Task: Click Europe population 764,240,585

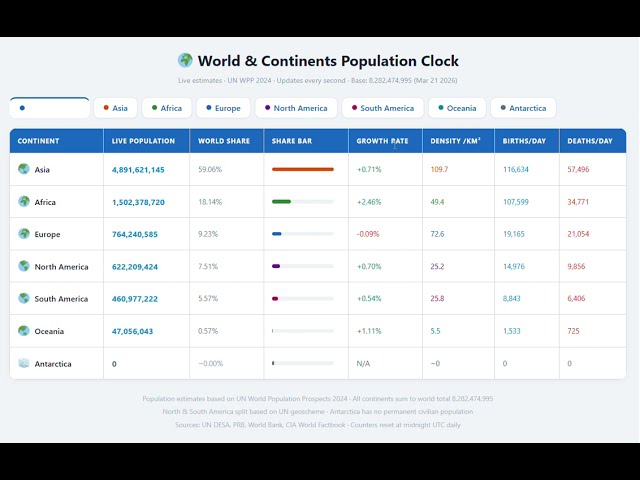Action: (135, 234)
